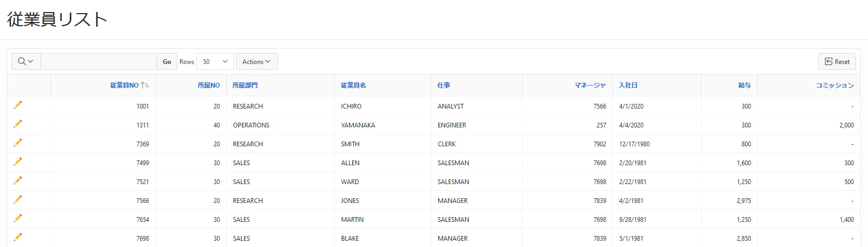The width and height of the screenshot is (868, 247).
Task: Expand the Rows 50 dropdown
Action: [x=215, y=61]
